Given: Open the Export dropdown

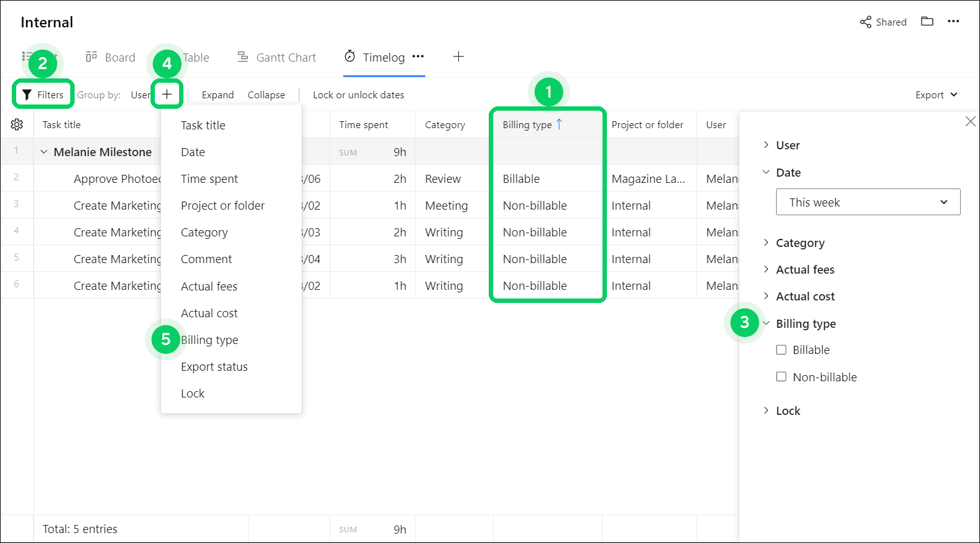Looking at the screenshot, I should (x=936, y=95).
